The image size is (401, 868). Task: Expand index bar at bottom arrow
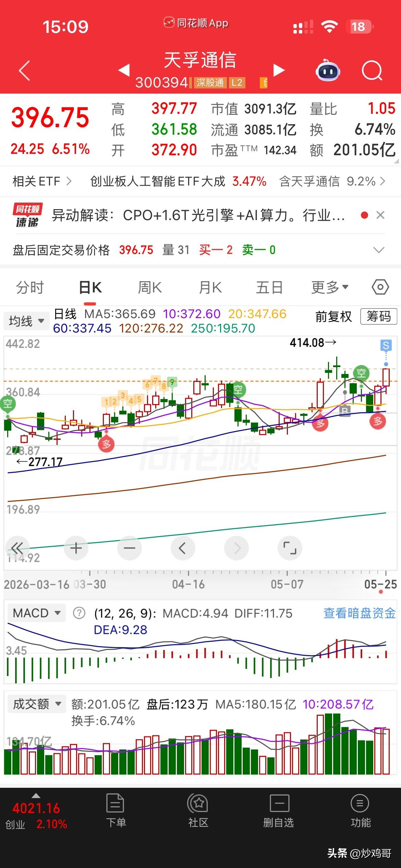(36, 795)
